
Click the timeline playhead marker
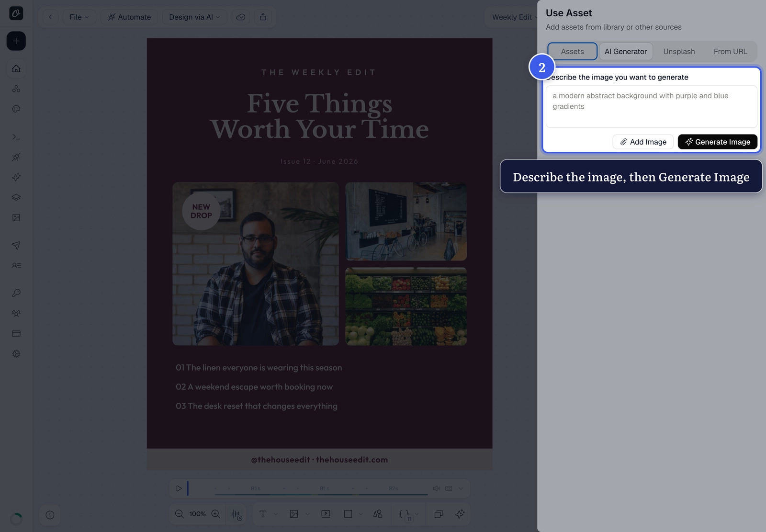(188, 488)
